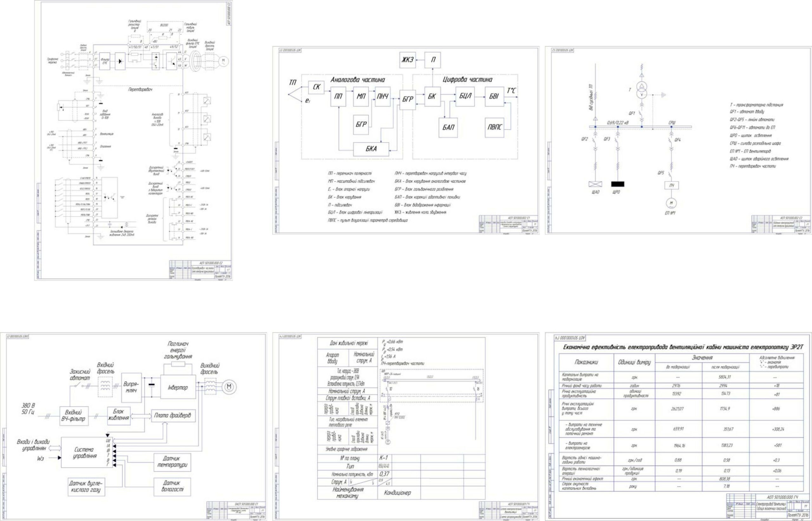Click the Випрямляч block
Viewport: 812px width, 521px height.
(132, 388)
